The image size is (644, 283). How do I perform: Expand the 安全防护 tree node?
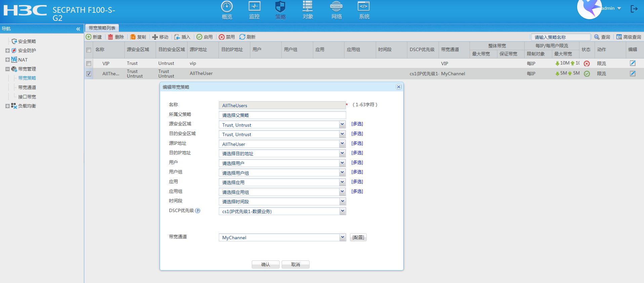point(7,51)
